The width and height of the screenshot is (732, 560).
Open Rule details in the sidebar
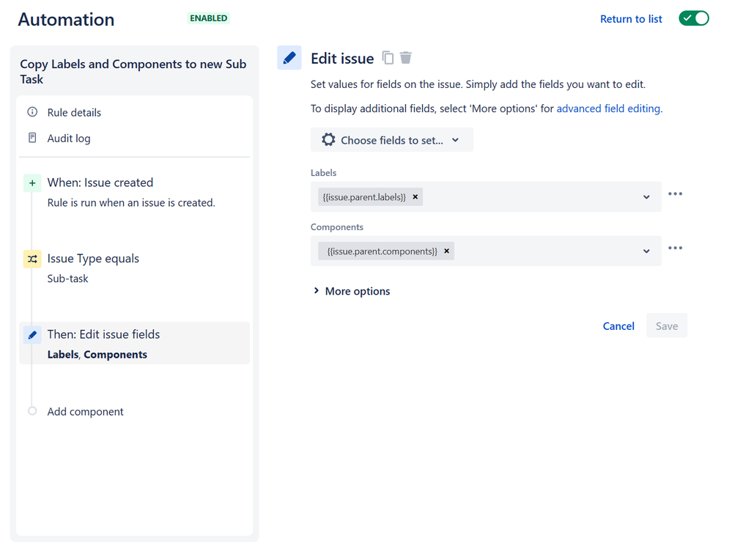pos(74,112)
